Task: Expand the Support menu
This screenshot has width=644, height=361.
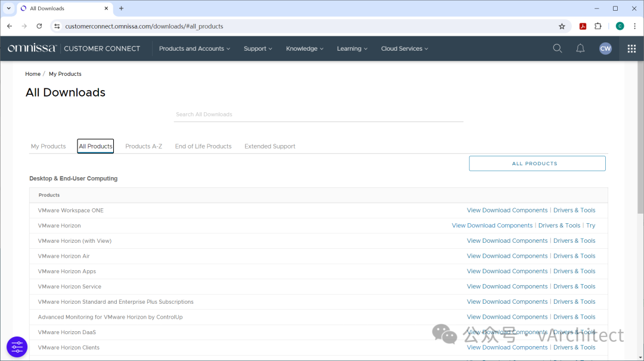Action: pyautogui.click(x=258, y=48)
